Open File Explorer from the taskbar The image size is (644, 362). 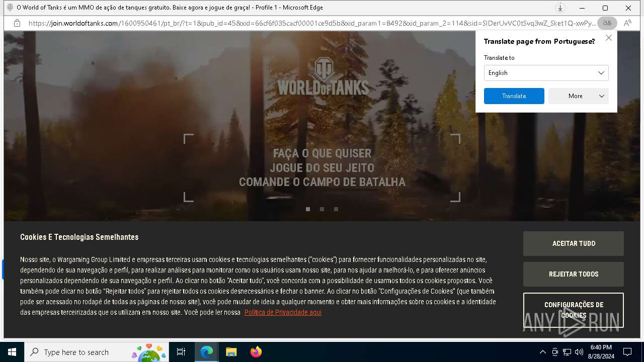231,352
